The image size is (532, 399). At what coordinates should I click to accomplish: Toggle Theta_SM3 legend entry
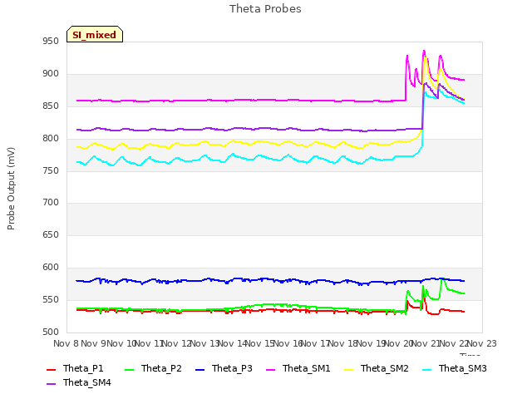455,368
